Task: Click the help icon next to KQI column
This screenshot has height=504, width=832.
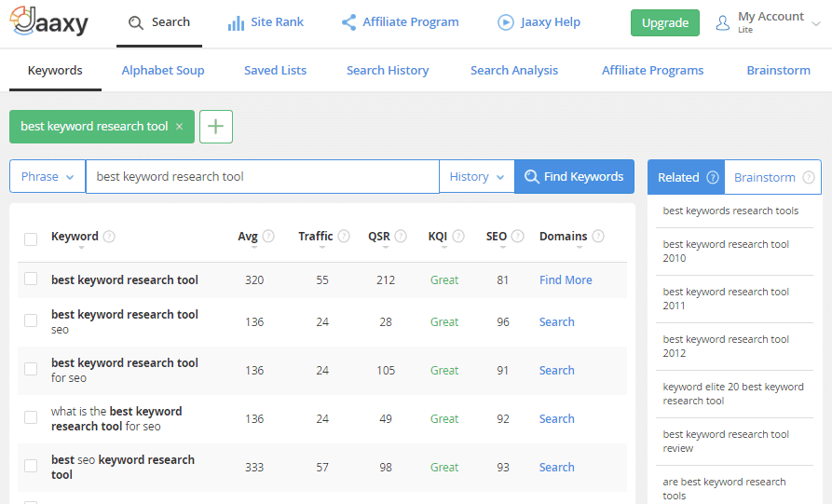Action: [x=458, y=236]
